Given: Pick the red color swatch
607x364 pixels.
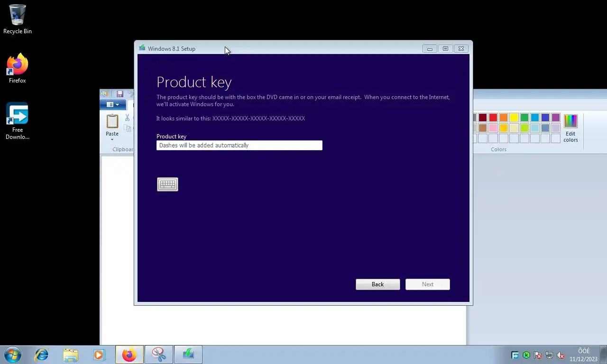Looking at the screenshot, I should 493,118.
